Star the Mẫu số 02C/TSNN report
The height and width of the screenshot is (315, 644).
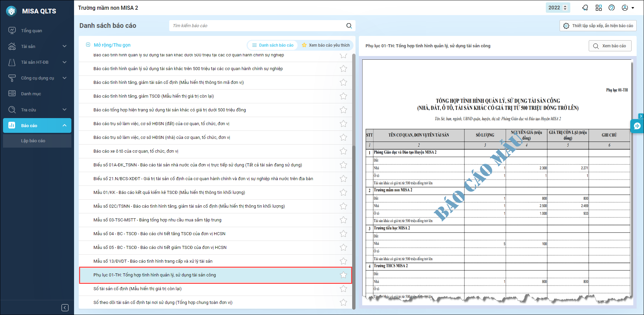pos(343,206)
